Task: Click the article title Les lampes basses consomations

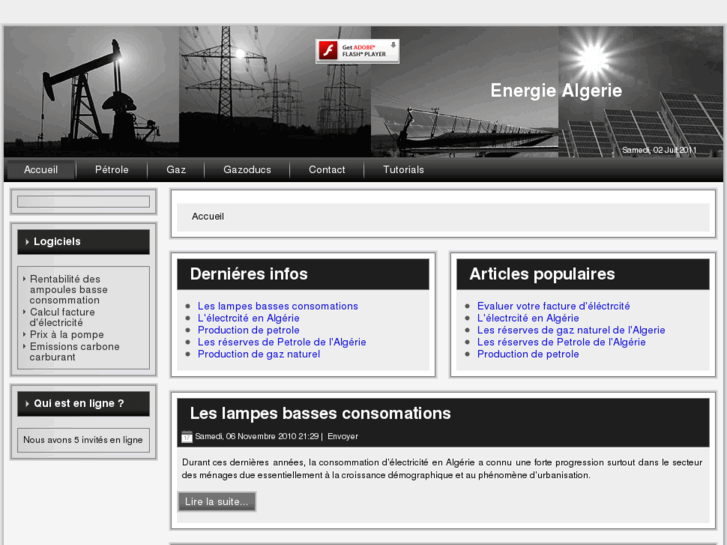Action: coord(320,413)
